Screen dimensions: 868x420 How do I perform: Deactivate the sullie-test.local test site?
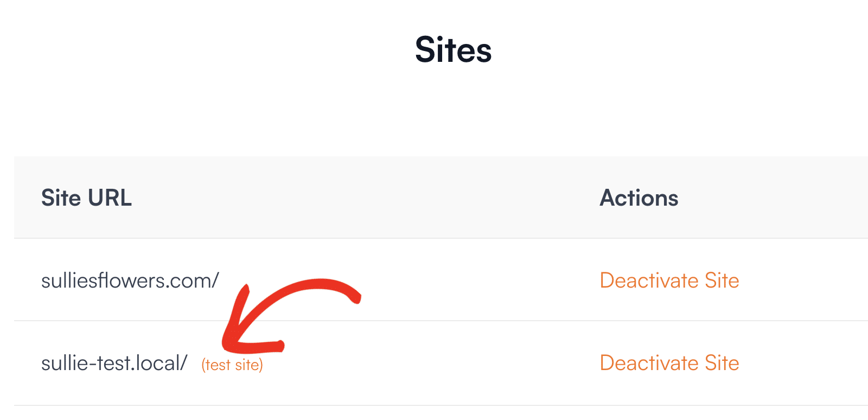click(669, 363)
